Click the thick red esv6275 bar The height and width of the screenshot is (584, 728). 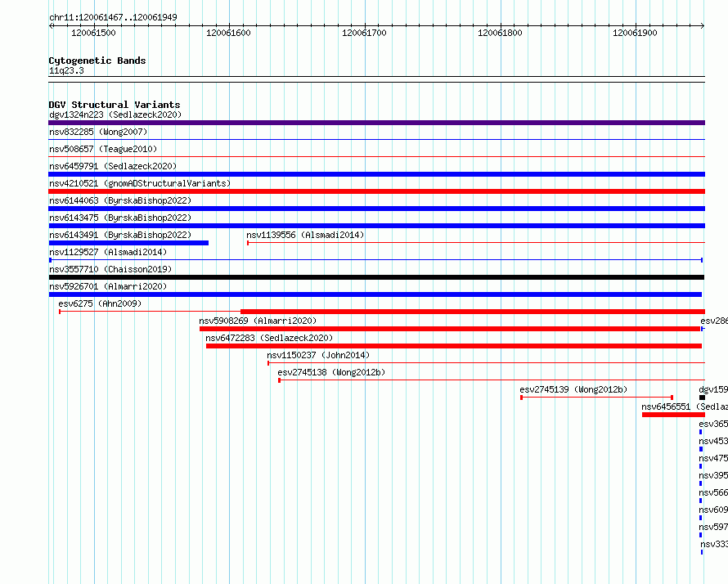pyautogui.click(x=473, y=312)
